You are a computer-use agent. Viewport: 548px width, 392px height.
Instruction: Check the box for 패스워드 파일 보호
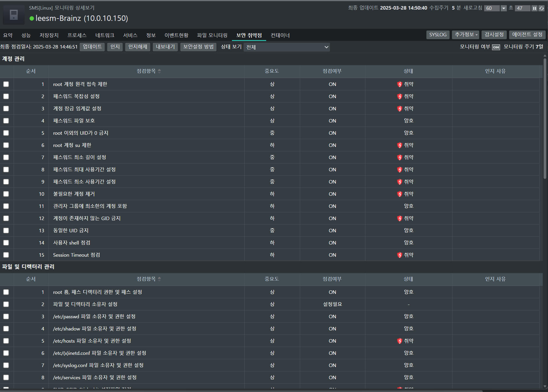[6, 121]
